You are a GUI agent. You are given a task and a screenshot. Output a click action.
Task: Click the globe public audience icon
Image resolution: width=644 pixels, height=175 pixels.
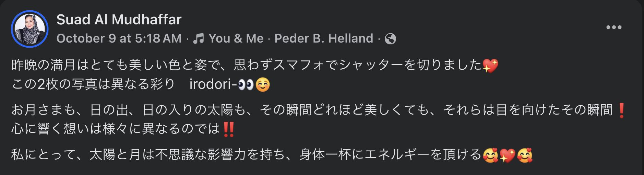click(x=390, y=39)
